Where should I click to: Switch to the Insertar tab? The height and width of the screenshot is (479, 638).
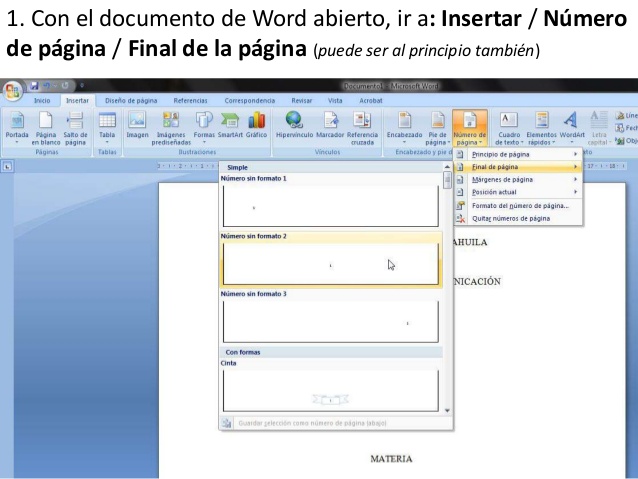coord(77,101)
